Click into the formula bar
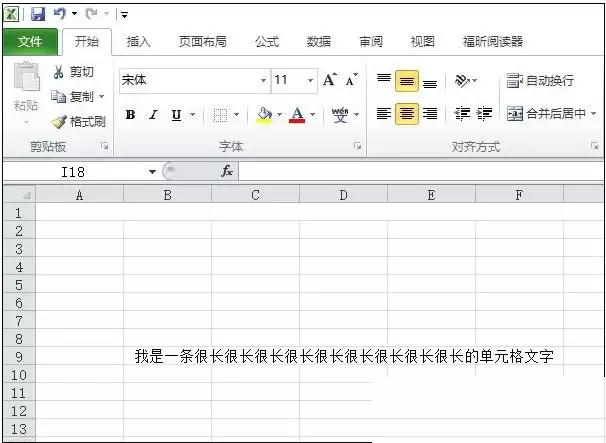606x443 pixels. [x=421, y=171]
